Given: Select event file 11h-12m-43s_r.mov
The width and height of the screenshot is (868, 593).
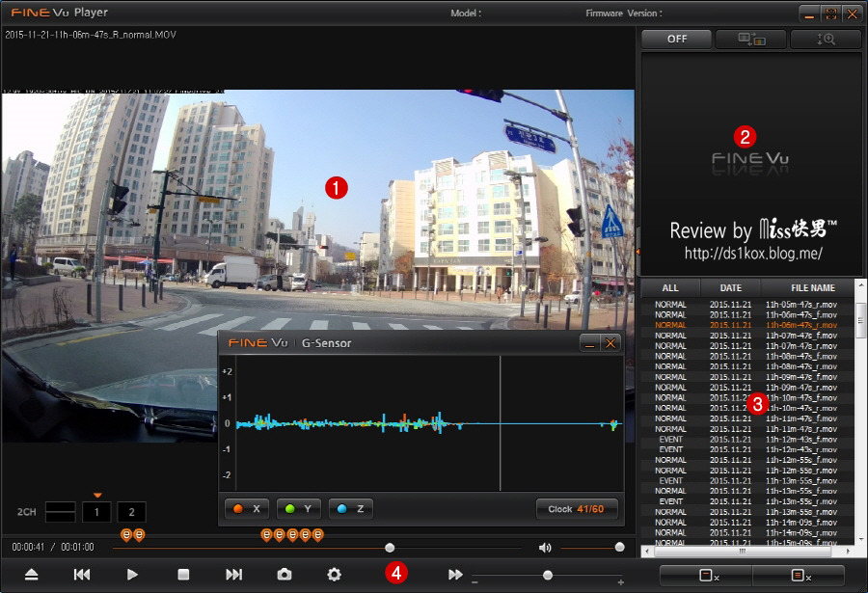Looking at the screenshot, I should point(747,449).
